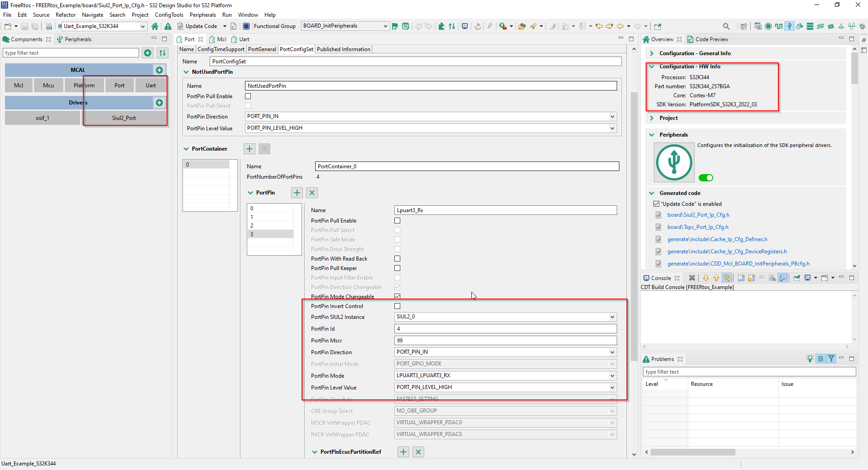Image resolution: width=868 pixels, height=470 pixels.
Task: Enable PortPin Pull Enable for Lpuart3_Rx
Action: 398,221
